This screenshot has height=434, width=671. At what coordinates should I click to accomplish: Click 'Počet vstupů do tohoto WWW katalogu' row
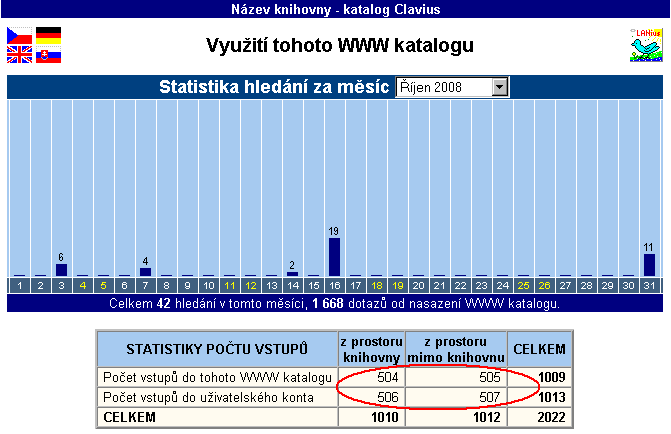pos(217,377)
